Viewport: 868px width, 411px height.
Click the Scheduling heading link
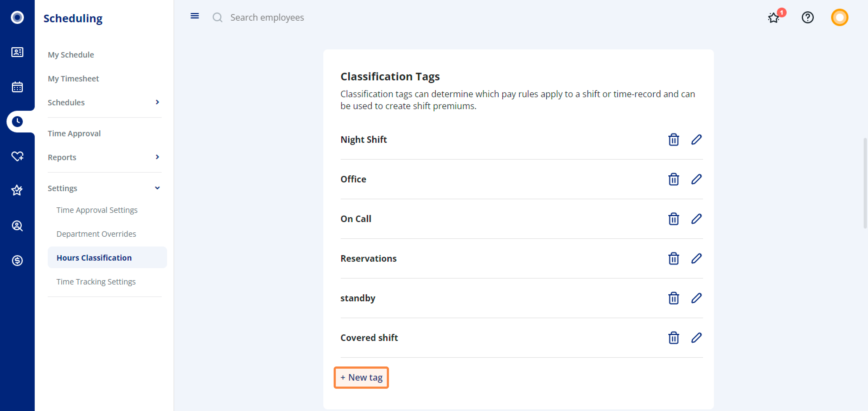73,18
